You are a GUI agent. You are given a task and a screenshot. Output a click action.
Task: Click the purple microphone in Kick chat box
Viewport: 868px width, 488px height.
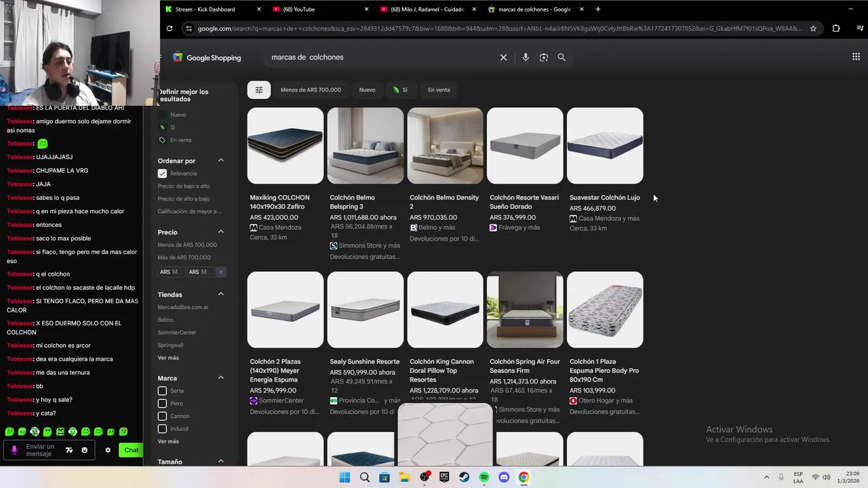14,450
